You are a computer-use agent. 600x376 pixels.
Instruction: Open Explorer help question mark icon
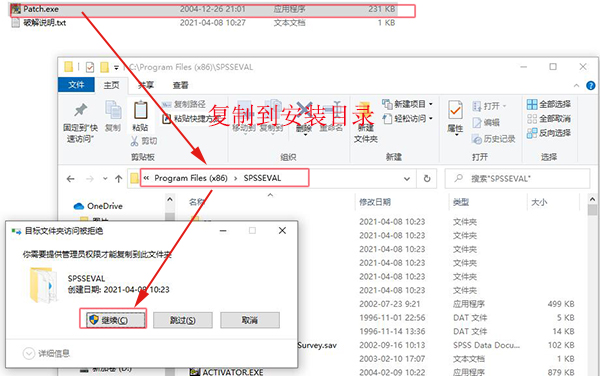point(591,86)
